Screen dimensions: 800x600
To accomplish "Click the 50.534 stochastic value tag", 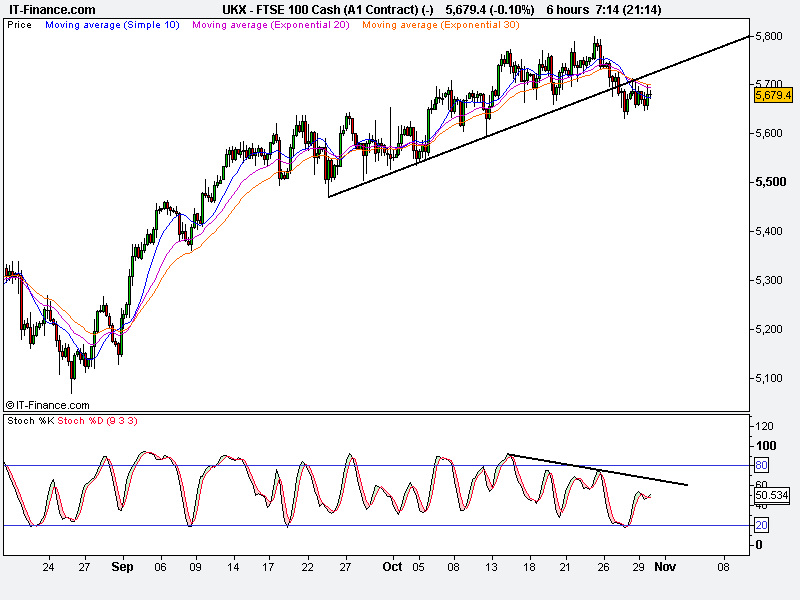I will pos(772,495).
